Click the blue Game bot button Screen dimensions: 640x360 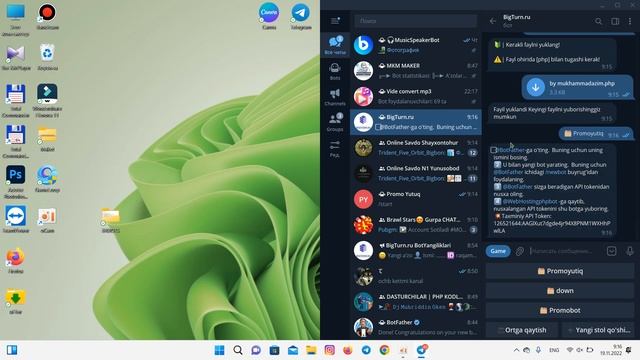click(498, 251)
